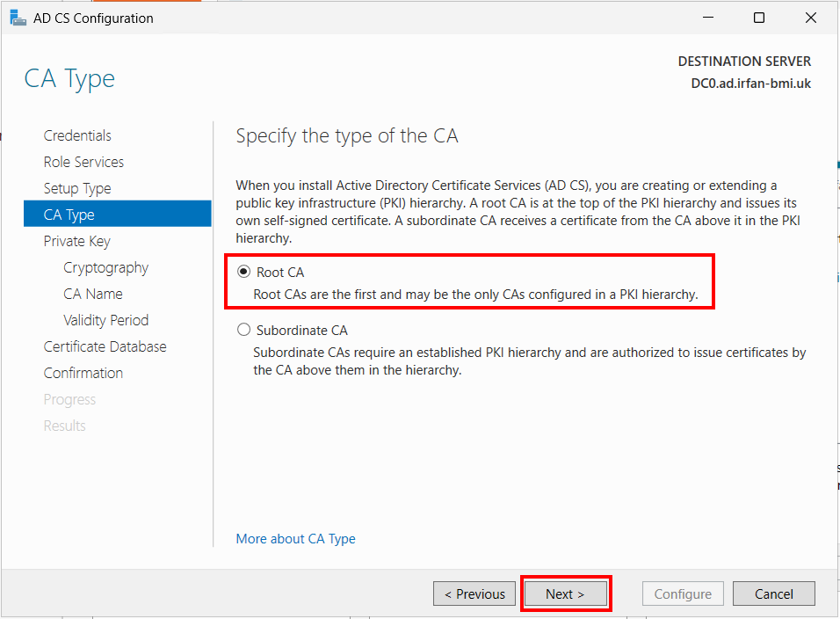Open More about CA Type link

coord(296,539)
